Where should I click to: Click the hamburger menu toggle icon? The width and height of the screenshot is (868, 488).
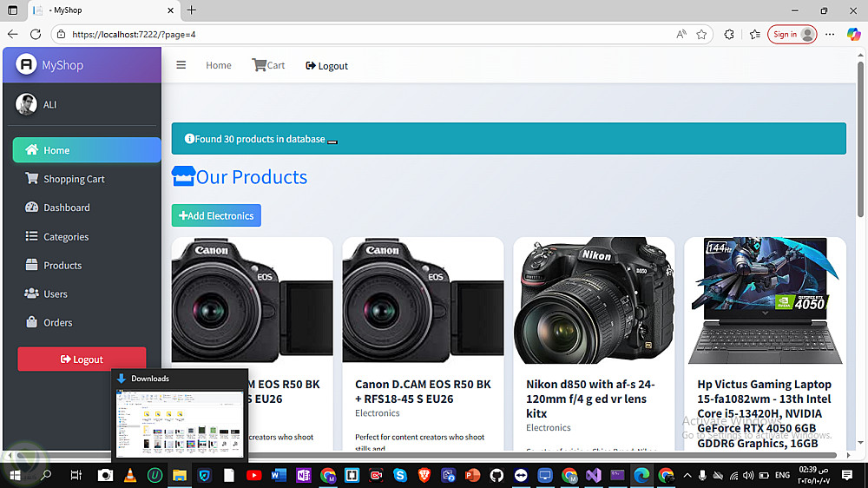[x=181, y=65]
